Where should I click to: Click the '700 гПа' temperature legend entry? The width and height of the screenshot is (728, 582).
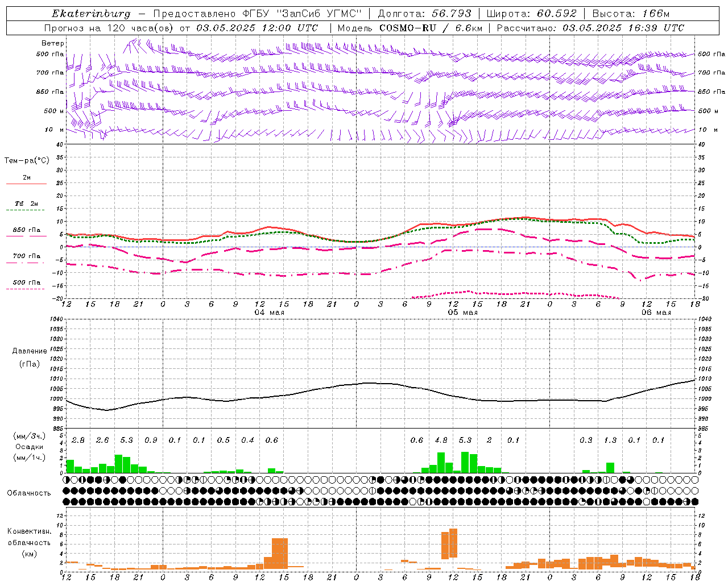click(x=27, y=256)
